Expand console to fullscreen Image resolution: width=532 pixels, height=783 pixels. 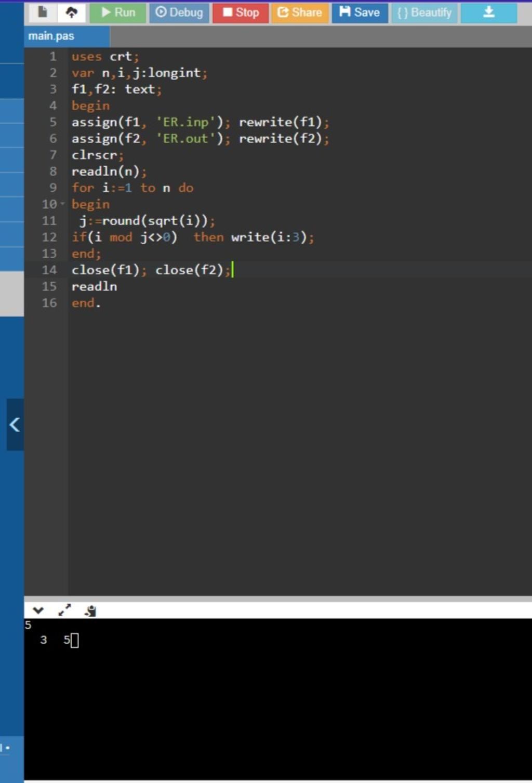coord(64,611)
